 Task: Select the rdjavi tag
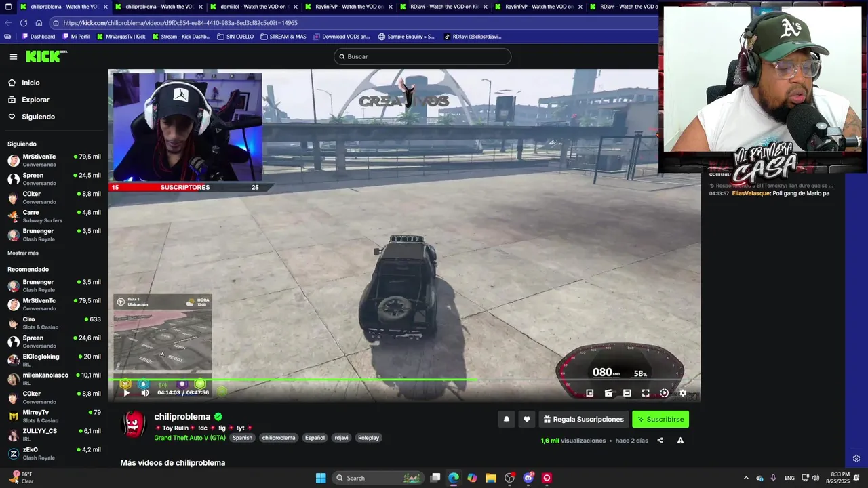click(x=341, y=438)
